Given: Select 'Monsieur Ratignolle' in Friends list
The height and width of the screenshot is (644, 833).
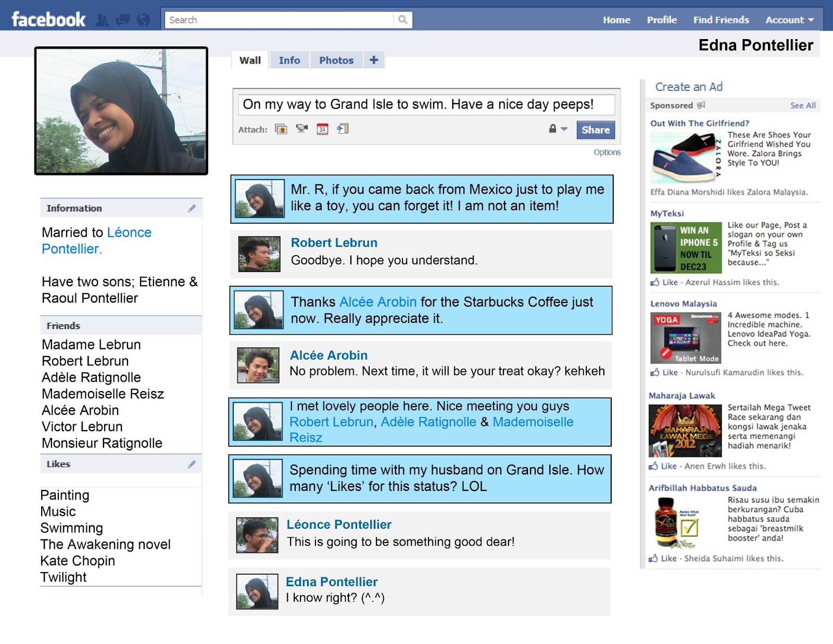Looking at the screenshot, I should 102,443.
